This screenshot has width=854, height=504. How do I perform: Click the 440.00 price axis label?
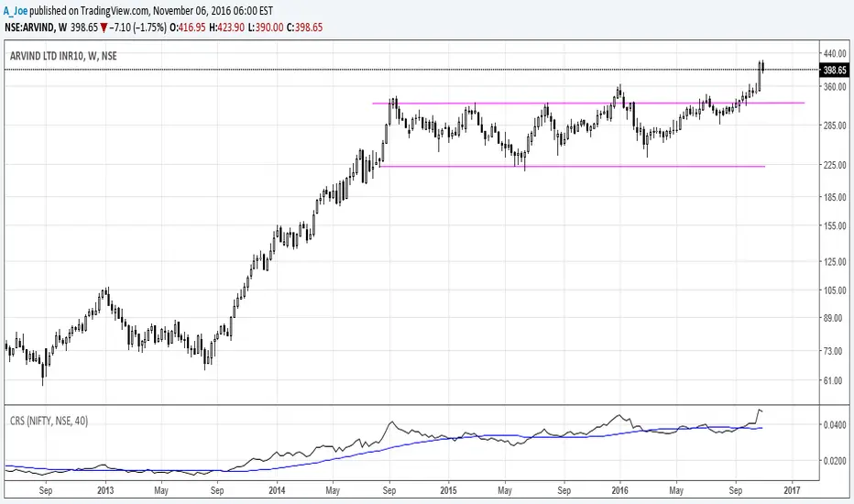pos(835,53)
